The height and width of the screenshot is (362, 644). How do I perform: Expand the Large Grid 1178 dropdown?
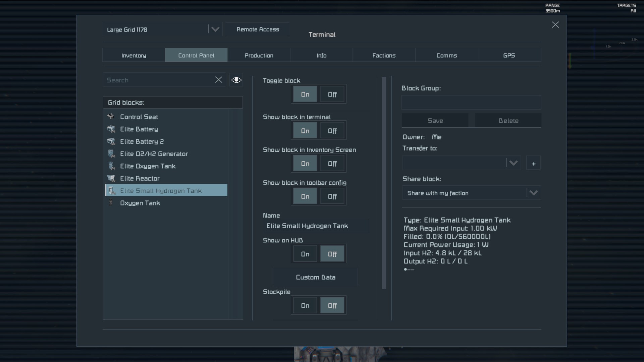[x=215, y=29]
